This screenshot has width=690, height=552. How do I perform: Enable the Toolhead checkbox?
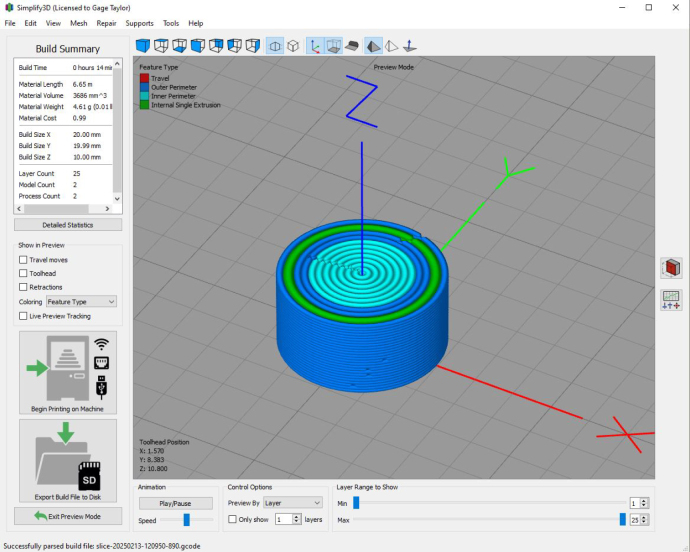(23, 273)
